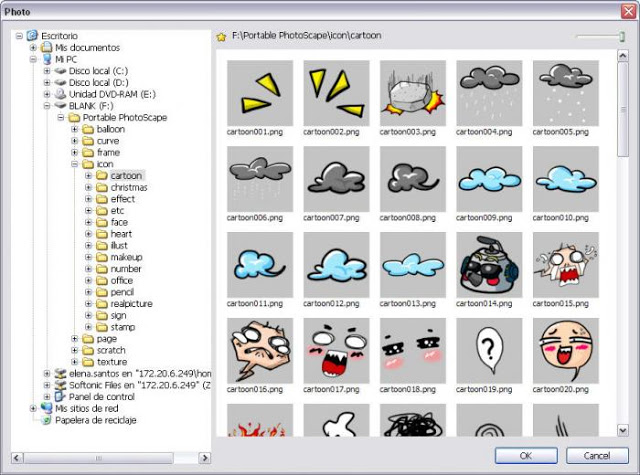Select Papelera de reciclaje in tree
The width and height of the screenshot is (640, 475).
96,420
